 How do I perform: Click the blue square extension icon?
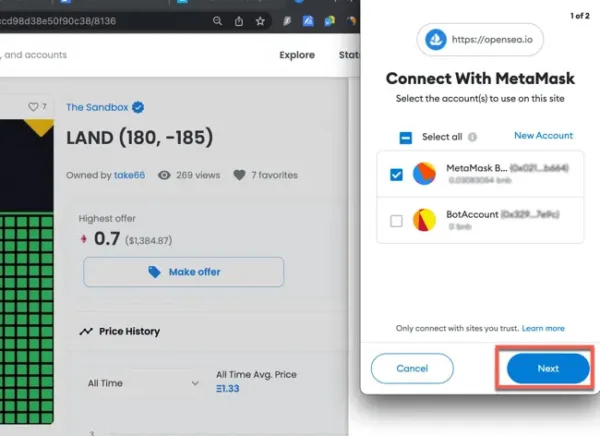click(308, 21)
